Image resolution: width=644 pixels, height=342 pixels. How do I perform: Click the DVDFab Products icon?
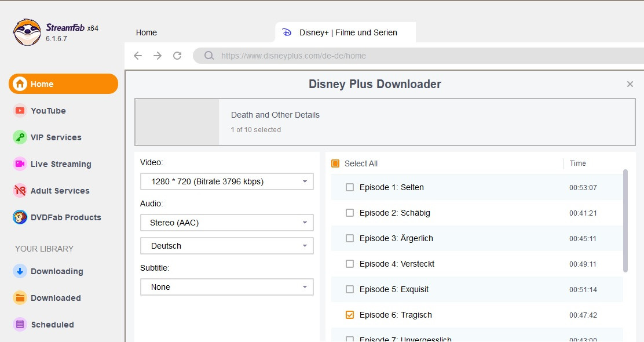pos(20,217)
